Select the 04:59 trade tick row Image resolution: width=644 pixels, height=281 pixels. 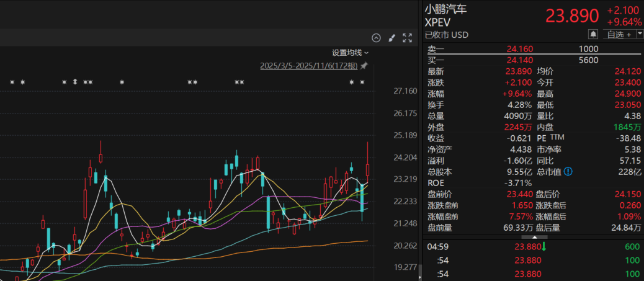(x=534, y=247)
